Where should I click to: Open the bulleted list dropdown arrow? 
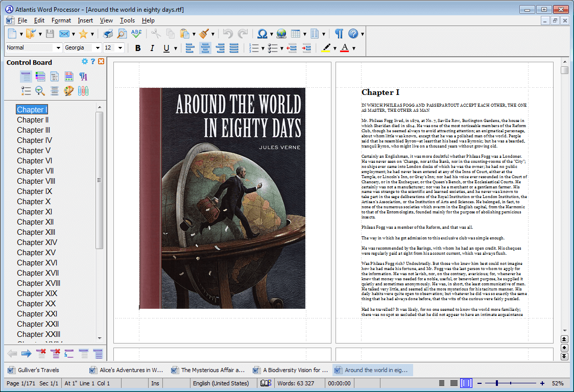(281, 48)
